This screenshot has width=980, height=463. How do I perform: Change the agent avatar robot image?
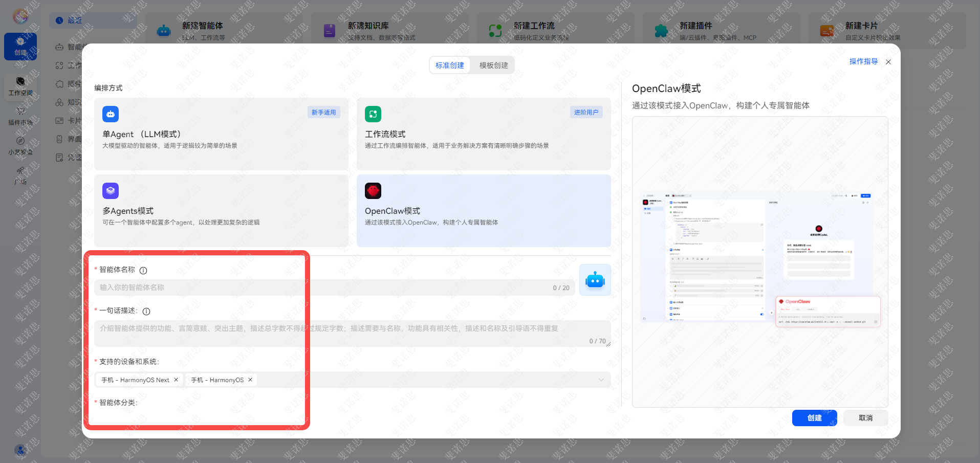595,280
